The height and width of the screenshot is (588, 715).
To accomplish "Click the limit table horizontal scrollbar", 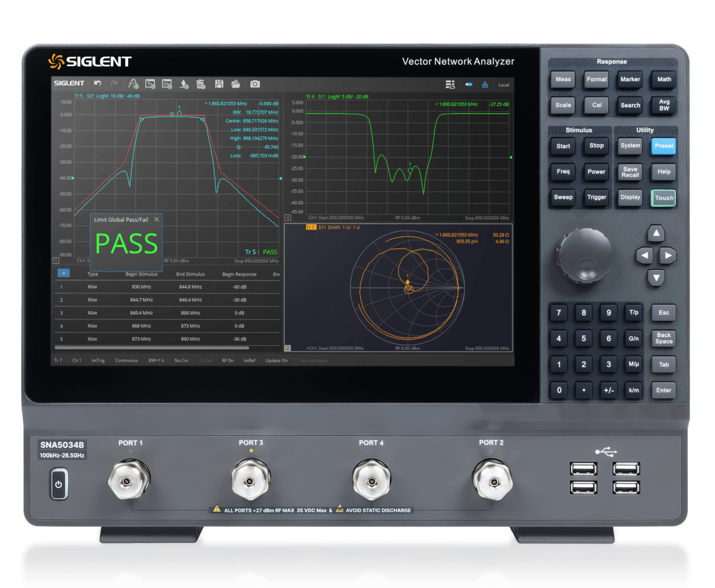I will 152,348.
